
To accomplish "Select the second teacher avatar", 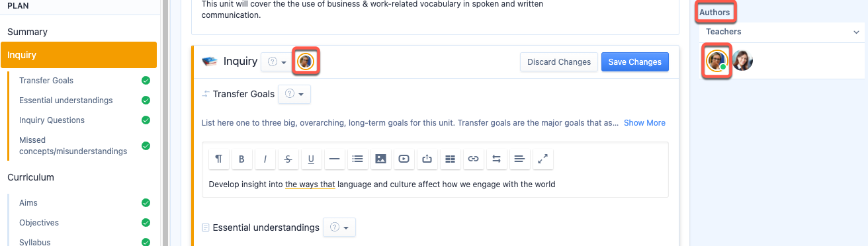I will pos(742,61).
